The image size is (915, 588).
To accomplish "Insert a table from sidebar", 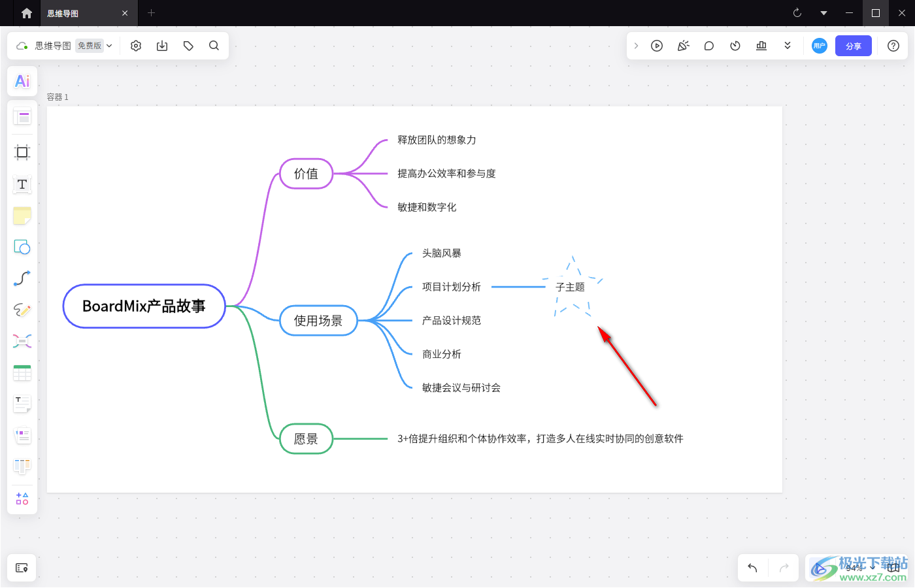I will pyautogui.click(x=22, y=372).
